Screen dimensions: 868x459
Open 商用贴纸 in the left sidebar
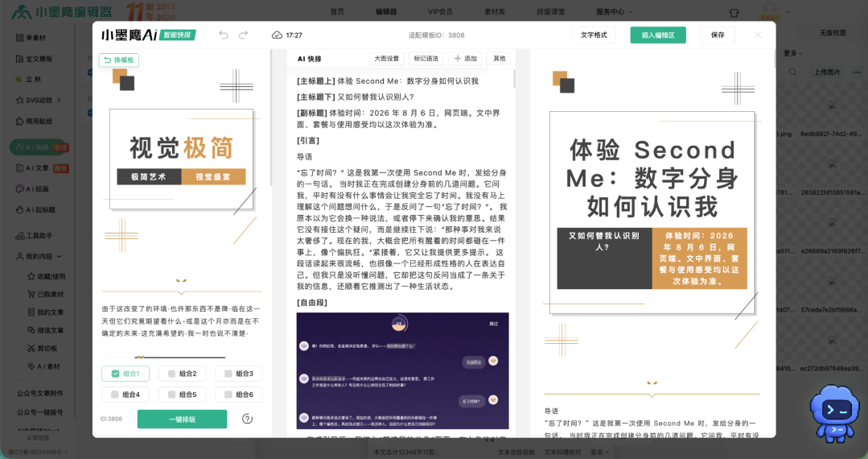[35, 121]
